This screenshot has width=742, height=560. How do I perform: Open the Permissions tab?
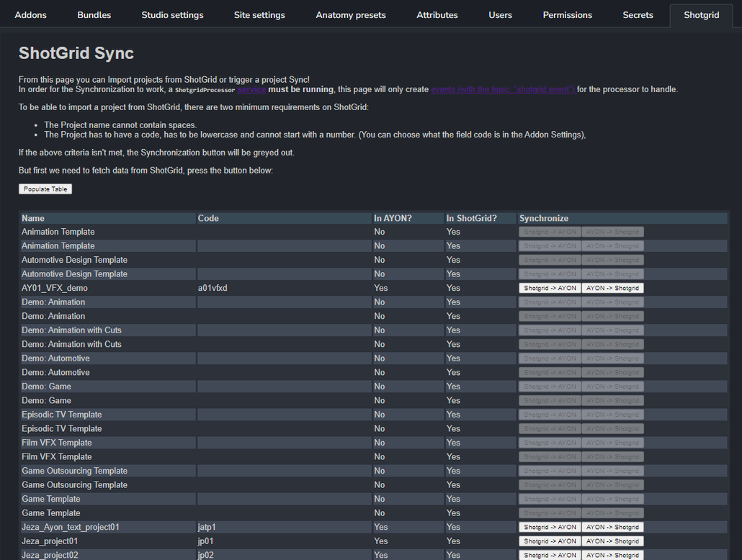pos(568,15)
